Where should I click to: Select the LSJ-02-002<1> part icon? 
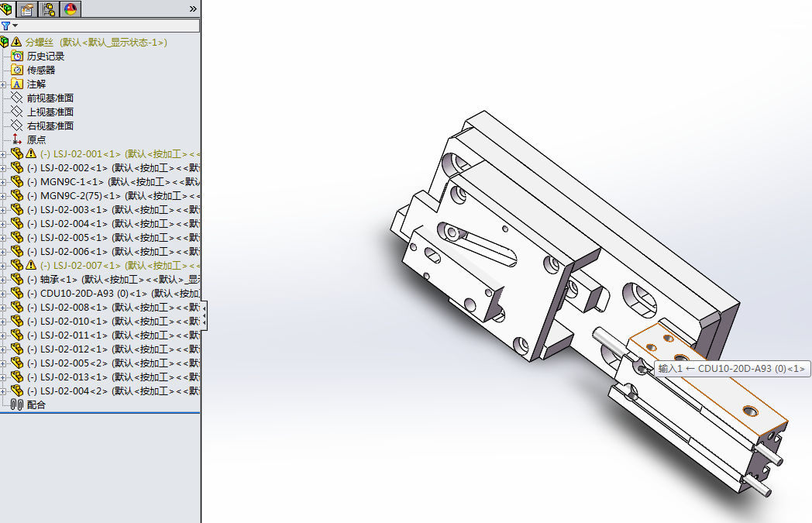coord(17,168)
